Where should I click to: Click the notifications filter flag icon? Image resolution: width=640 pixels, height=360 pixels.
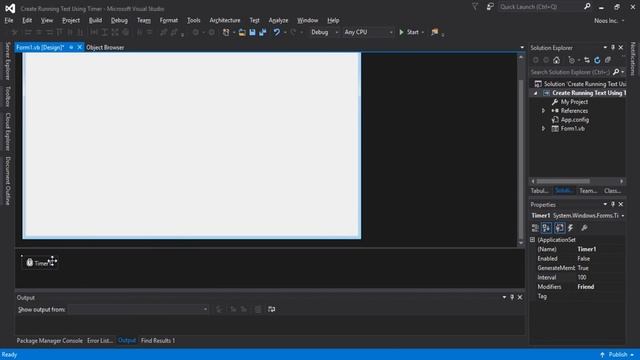(x=475, y=7)
